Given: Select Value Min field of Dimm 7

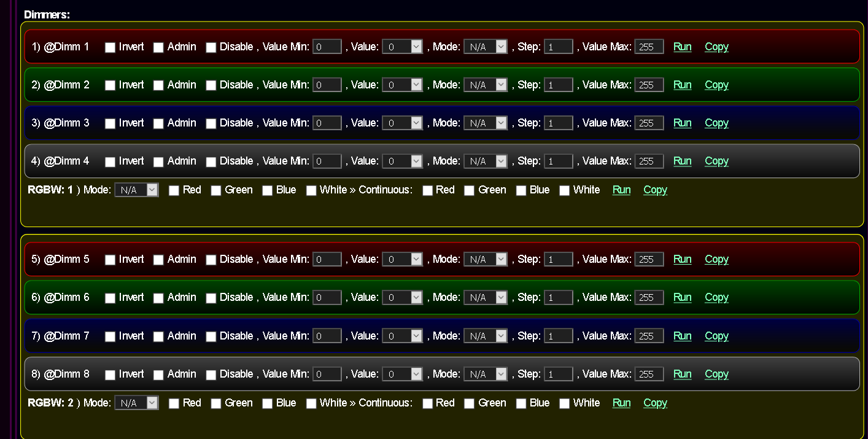Looking at the screenshot, I should (327, 336).
